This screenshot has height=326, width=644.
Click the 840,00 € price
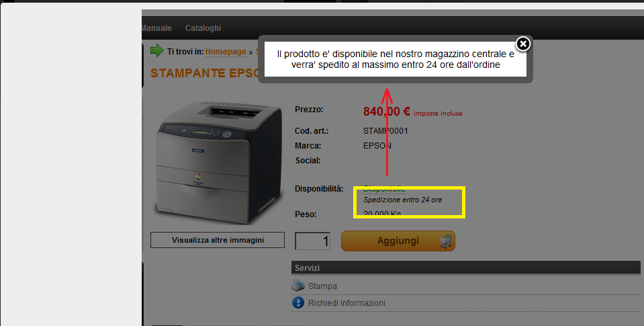[387, 112]
